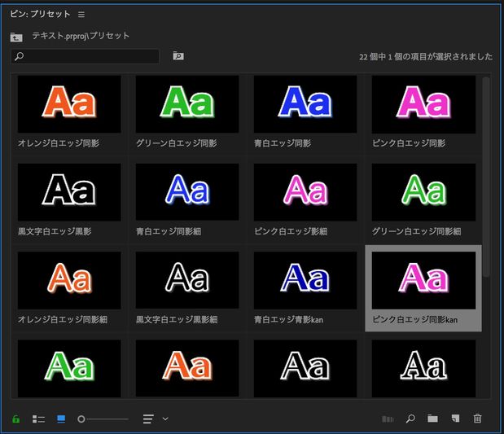Expand sort options dropdown arrow
The height and width of the screenshot is (434, 504).
click(165, 419)
